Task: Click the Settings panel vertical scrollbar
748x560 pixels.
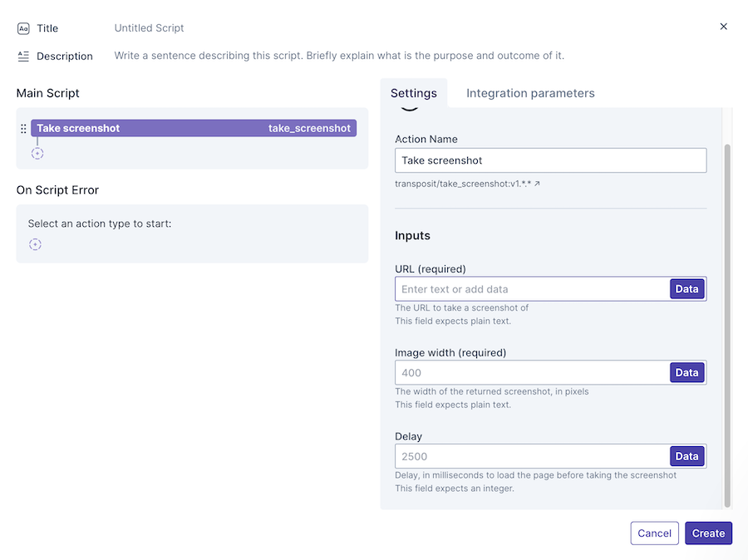Action: pos(728,324)
